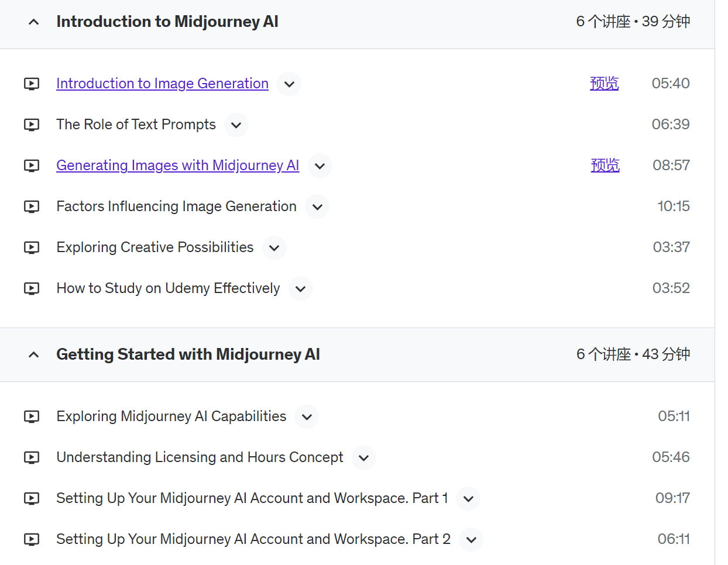Click video icon beside Factors Influencing Image Generation
This screenshot has width=728, height=565.
click(32, 206)
